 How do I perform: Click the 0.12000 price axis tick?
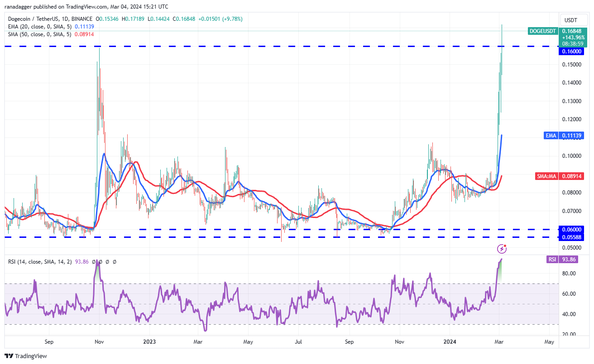572,119
